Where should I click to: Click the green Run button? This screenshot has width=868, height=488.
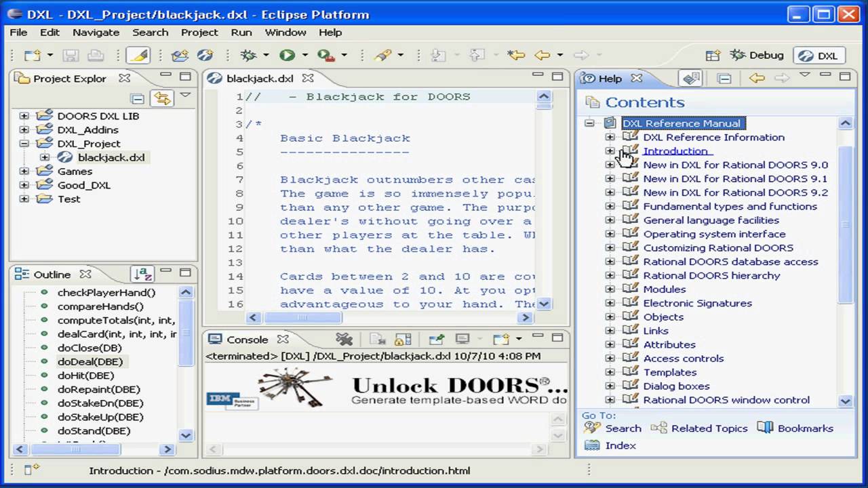click(x=287, y=56)
